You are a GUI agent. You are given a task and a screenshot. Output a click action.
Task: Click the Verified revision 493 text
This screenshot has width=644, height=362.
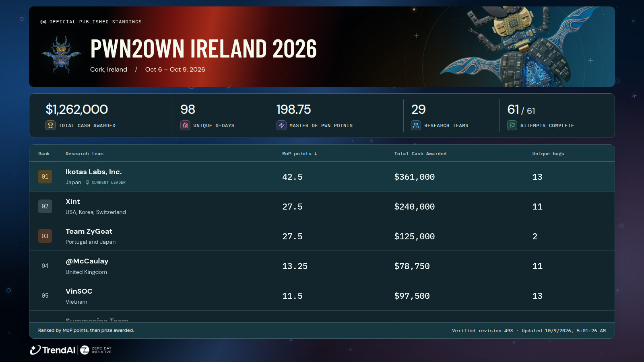(x=482, y=331)
